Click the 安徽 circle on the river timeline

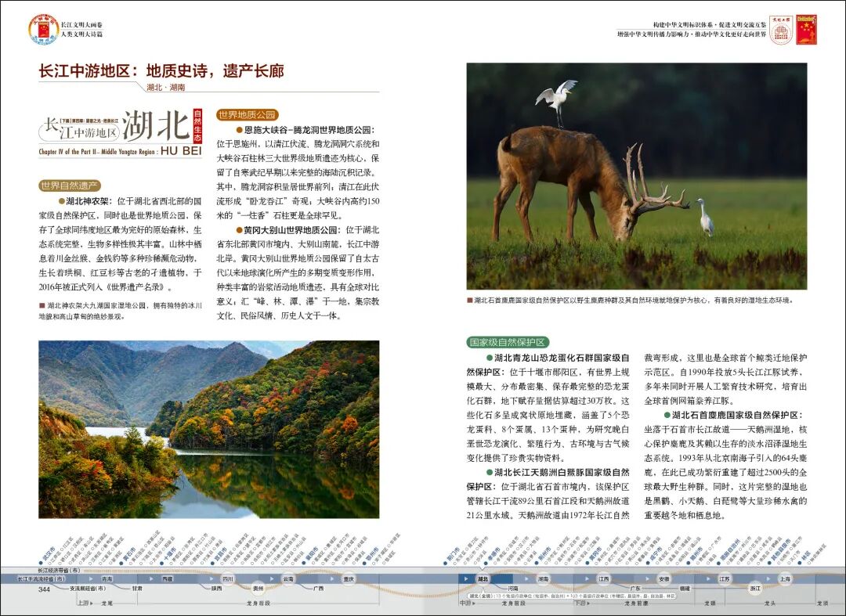click(664, 578)
